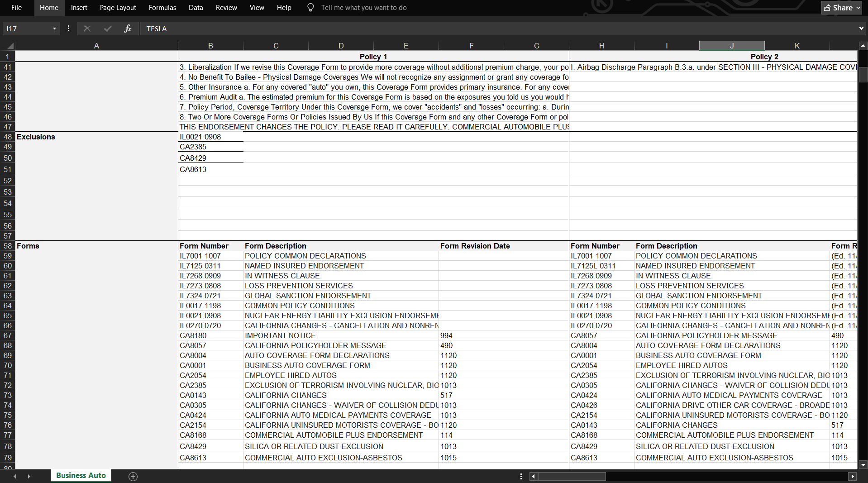Click the Enter checkmark icon in formula bar

(x=108, y=29)
